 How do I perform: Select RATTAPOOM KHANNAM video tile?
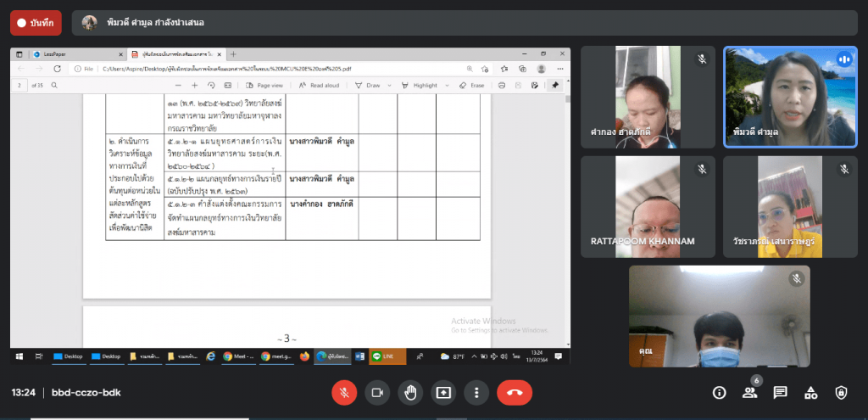(x=649, y=206)
